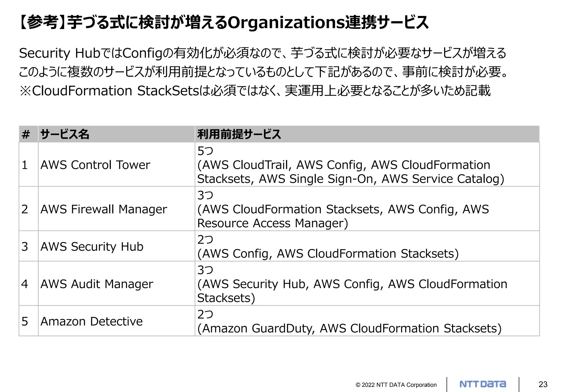
Task: Click the NTT DATA logo
Action: point(483,384)
